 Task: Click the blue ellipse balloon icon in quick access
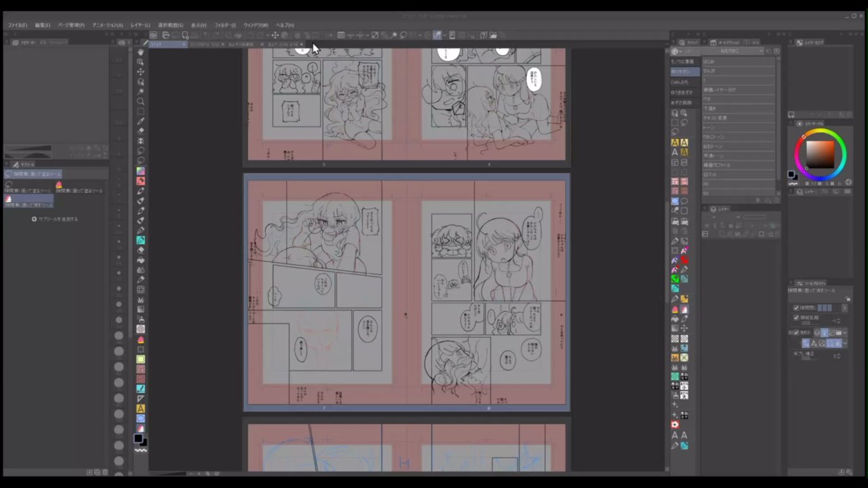tap(675, 201)
